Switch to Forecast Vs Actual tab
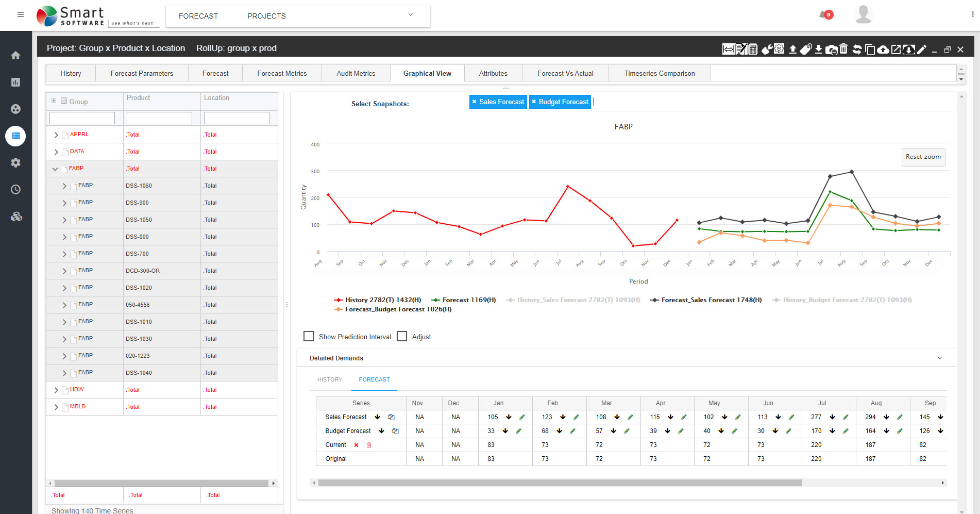The image size is (980, 514). pyautogui.click(x=565, y=73)
